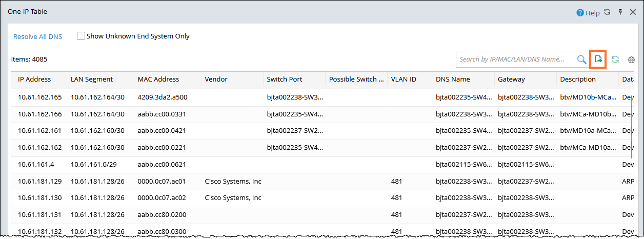
Task: Click the Vendor column header
Action: point(216,79)
